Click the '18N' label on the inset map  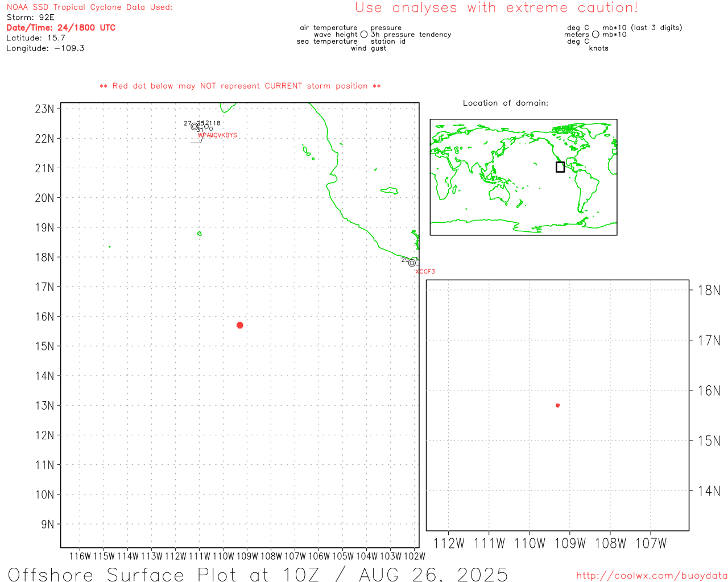[x=709, y=290]
